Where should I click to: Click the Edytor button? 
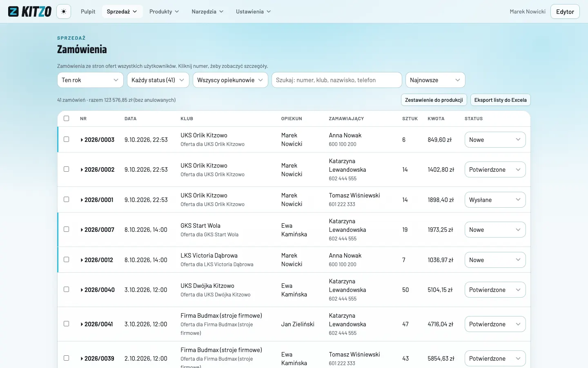point(565,11)
